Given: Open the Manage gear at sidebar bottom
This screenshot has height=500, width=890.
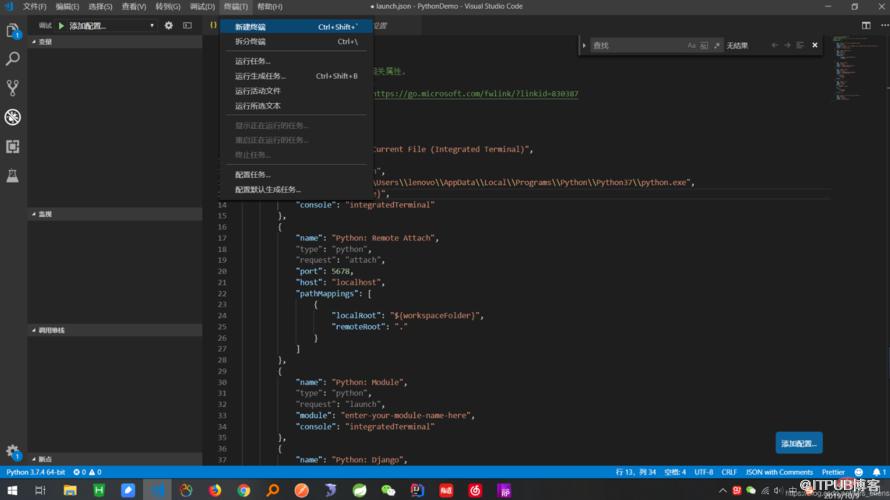Looking at the screenshot, I should [x=12, y=452].
